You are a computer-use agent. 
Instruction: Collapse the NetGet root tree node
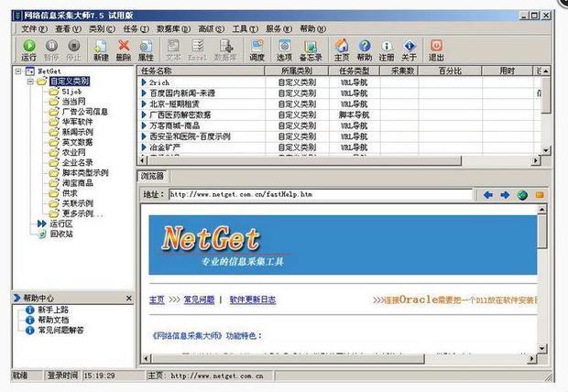(x=18, y=71)
